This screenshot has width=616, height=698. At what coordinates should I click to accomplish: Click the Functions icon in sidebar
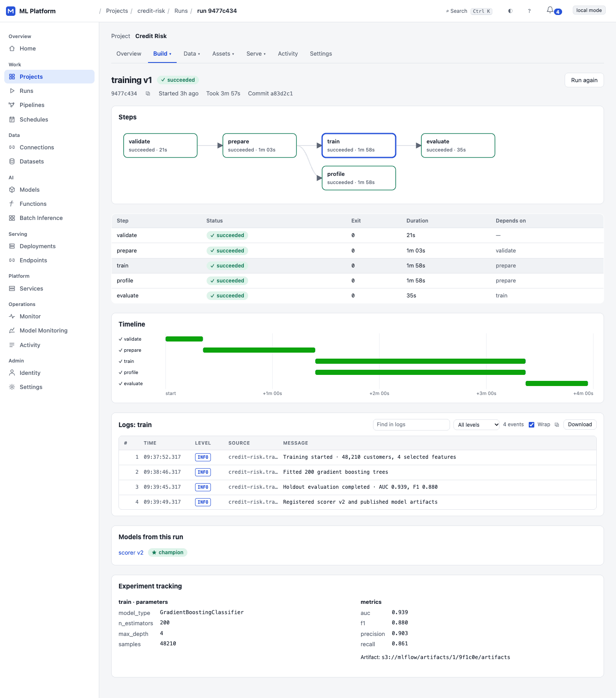[12, 204]
